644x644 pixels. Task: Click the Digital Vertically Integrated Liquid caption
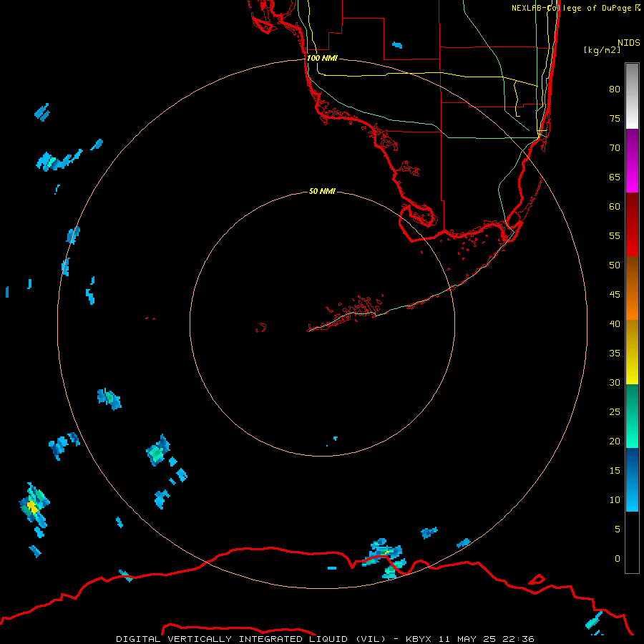326,639
